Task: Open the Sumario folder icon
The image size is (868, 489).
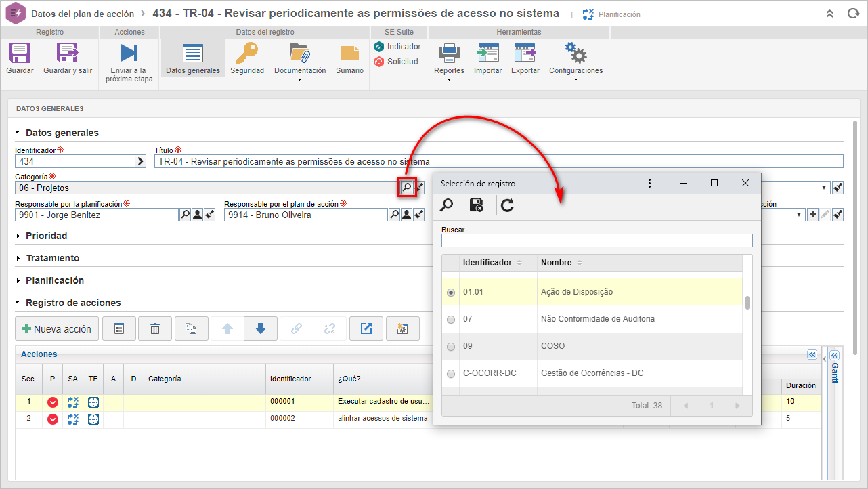Action: tap(349, 54)
